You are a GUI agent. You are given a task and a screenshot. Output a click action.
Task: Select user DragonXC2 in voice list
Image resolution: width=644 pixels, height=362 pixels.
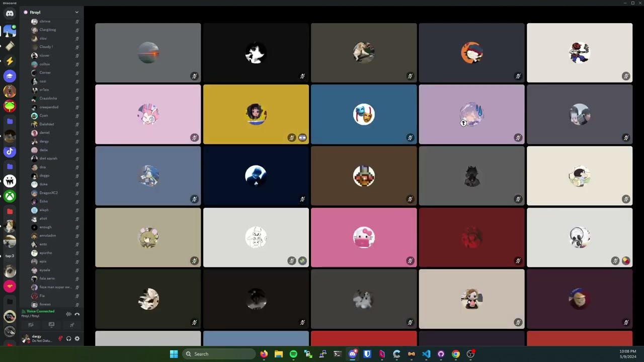(x=54, y=193)
